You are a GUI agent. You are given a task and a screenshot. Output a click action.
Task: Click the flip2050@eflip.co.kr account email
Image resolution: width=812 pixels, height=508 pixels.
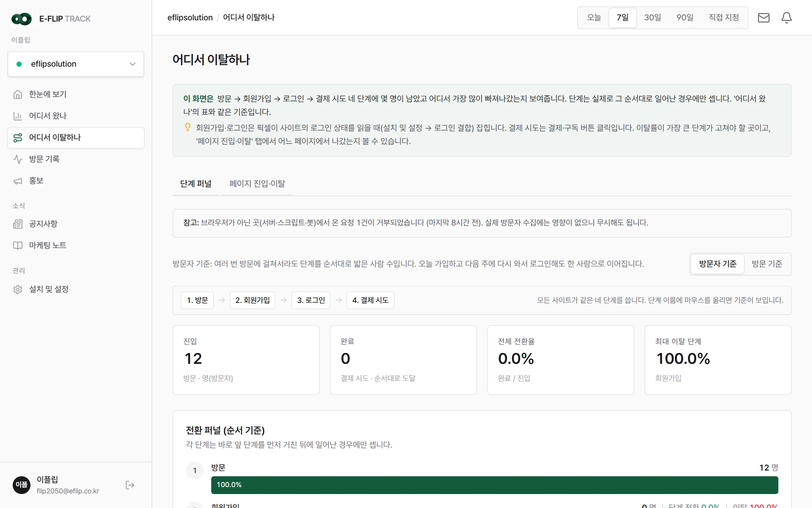[x=68, y=491]
